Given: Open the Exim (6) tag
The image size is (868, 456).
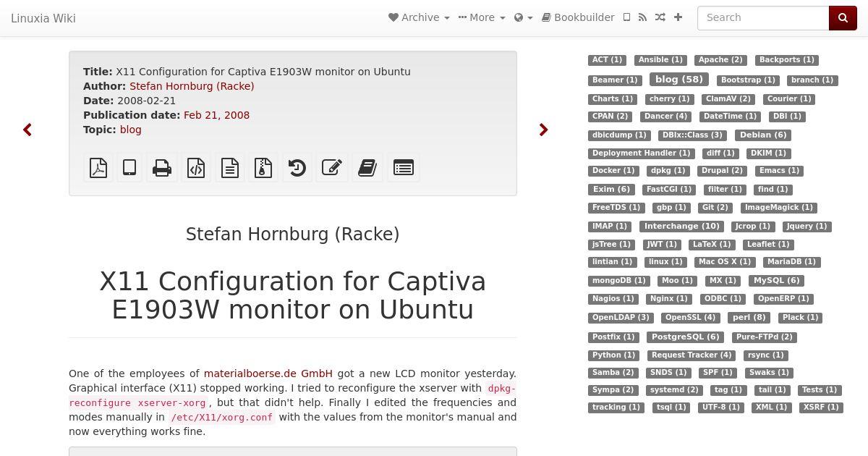Looking at the screenshot, I should pyautogui.click(x=611, y=189).
